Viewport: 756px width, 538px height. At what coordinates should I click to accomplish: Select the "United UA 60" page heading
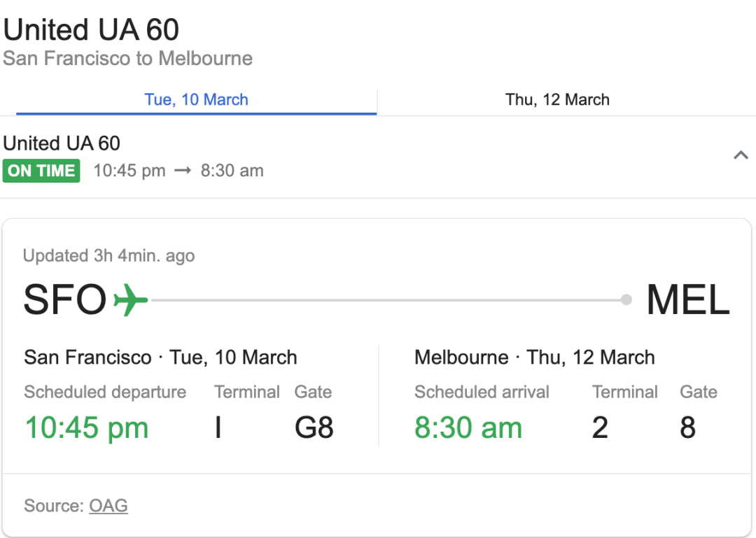tap(91, 29)
